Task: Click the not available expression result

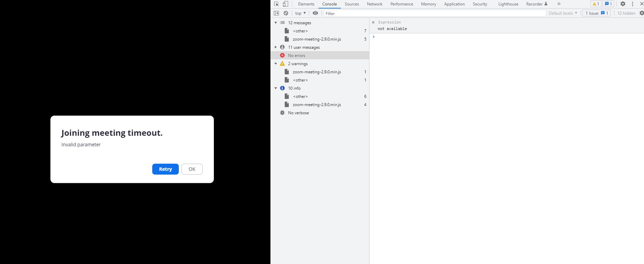Action: coord(392,29)
